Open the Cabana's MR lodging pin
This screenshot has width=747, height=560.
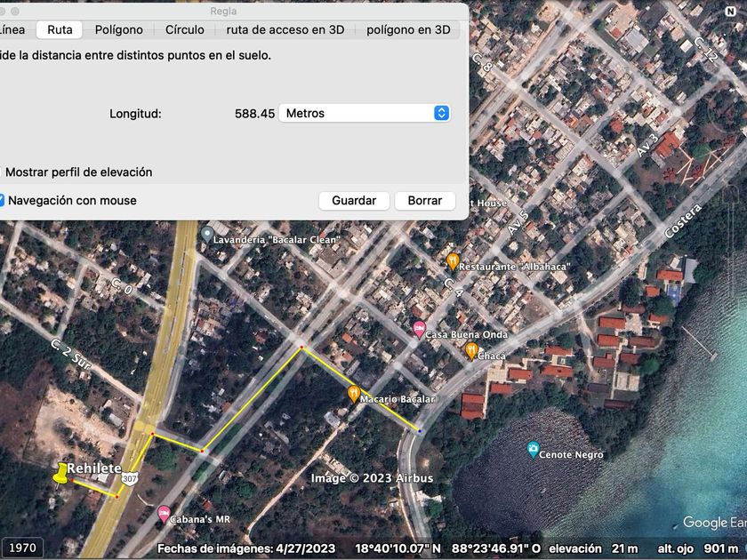point(164,513)
